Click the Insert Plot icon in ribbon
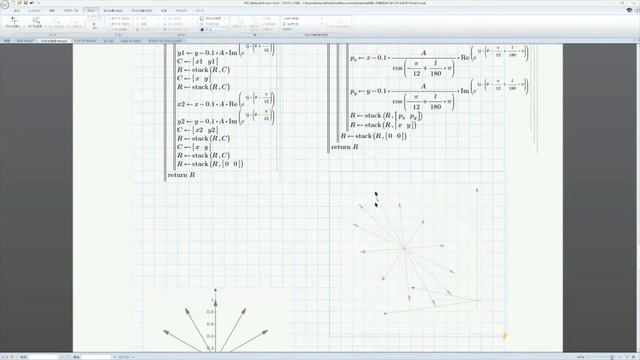This screenshot has height=360, width=640. pyautogui.click(x=14, y=22)
